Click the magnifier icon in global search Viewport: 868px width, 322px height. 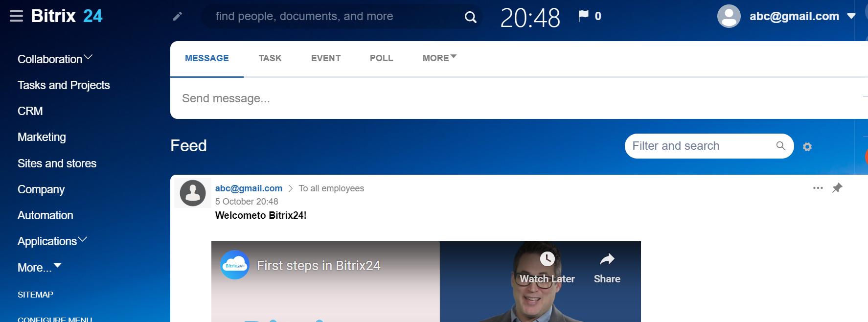[x=470, y=17]
